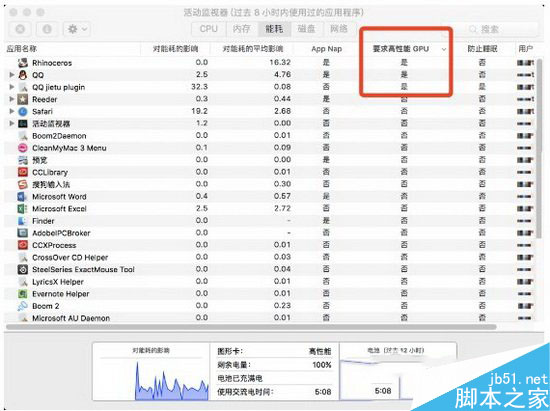This screenshot has width=550, height=411.
Task: Click the vertical scrollbar of process list
Action: 540,149
